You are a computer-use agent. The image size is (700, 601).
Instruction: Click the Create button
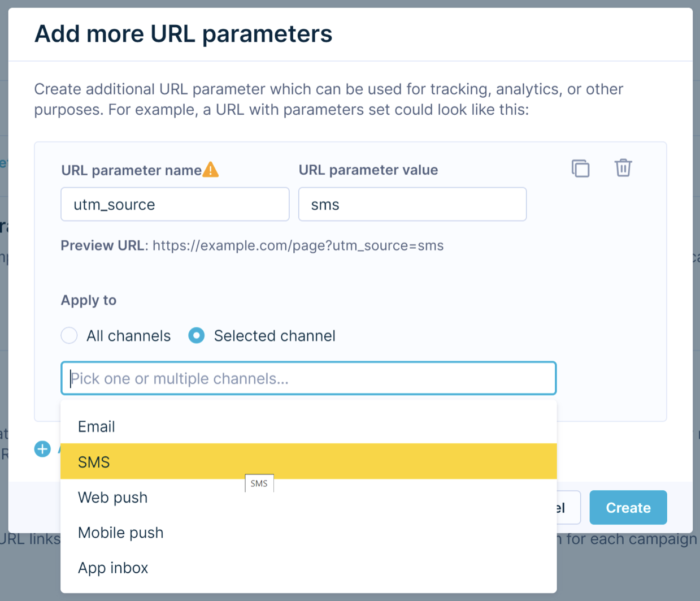click(x=628, y=507)
